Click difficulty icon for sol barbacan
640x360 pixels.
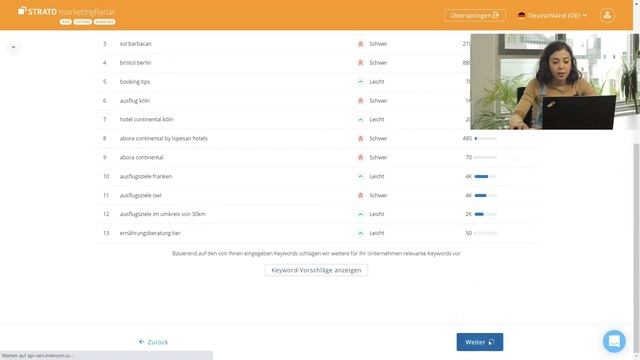(x=360, y=44)
